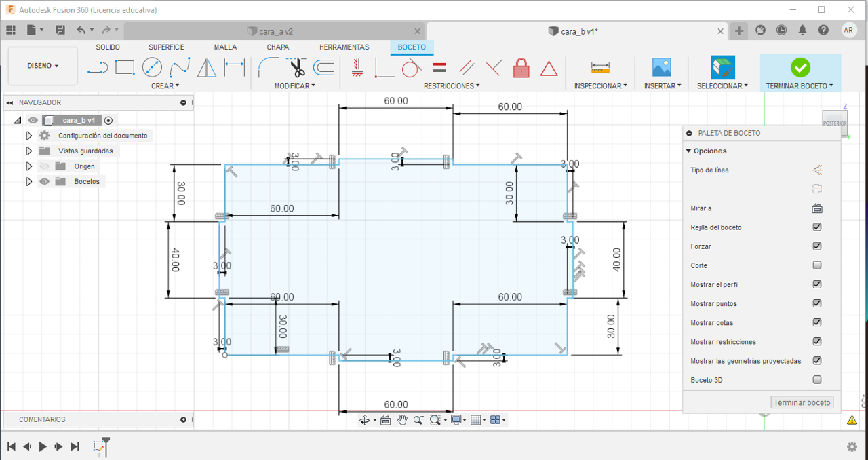868x460 pixels.
Task: Toggle Mostrar cotas checkbox
Action: 817,322
